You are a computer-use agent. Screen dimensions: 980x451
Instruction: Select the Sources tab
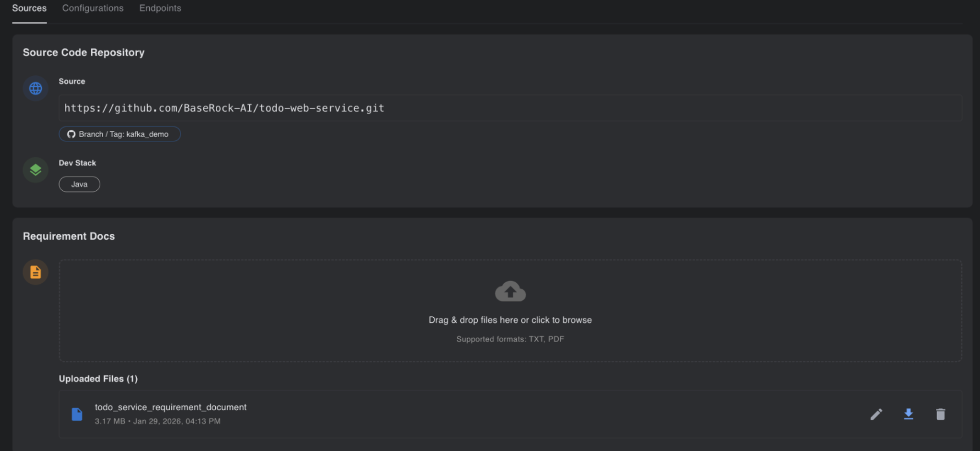point(29,8)
